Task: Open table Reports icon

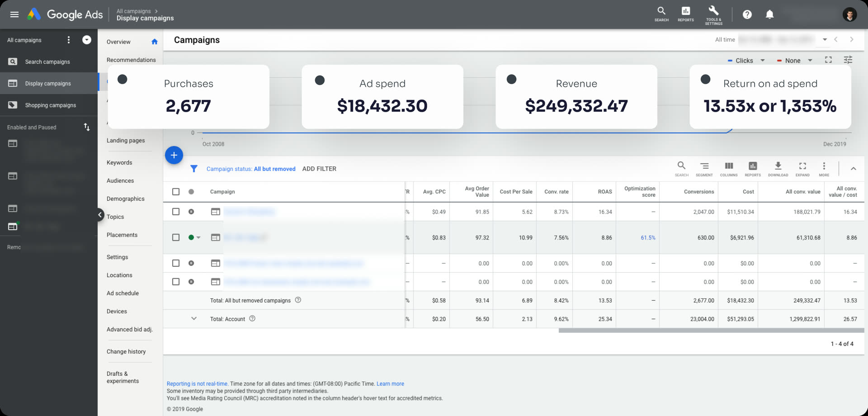Action: tap(753, 169)
